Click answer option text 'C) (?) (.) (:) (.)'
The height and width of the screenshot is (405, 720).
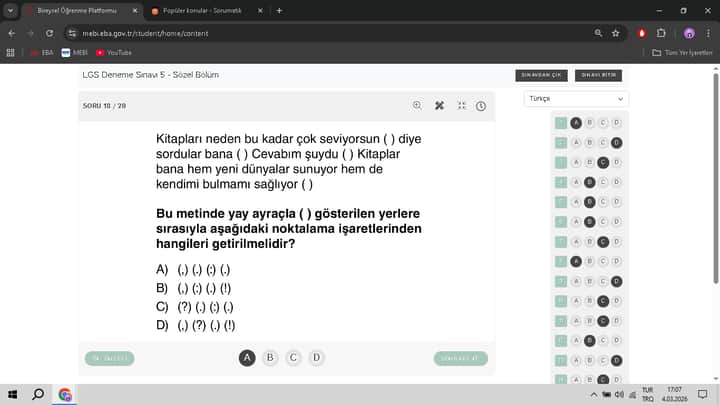tap(195, 307)
